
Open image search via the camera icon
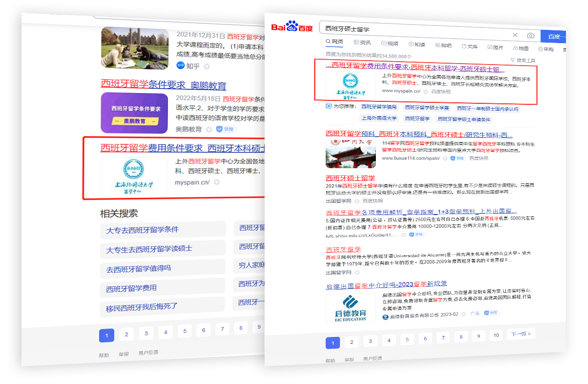click(530, 35)
